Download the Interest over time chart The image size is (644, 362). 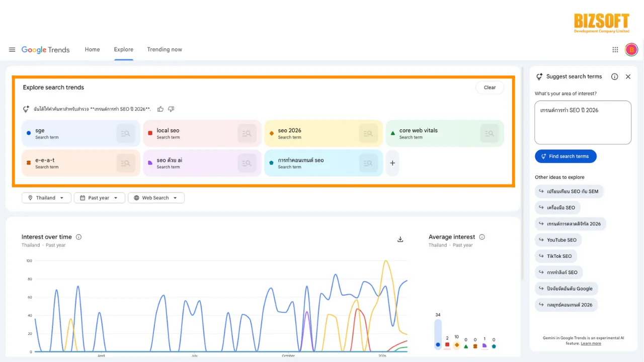(x=400, y=239)
